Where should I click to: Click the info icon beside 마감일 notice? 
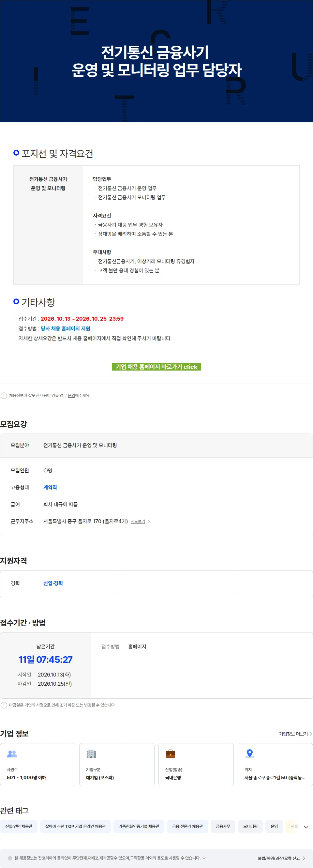point(4,705)
